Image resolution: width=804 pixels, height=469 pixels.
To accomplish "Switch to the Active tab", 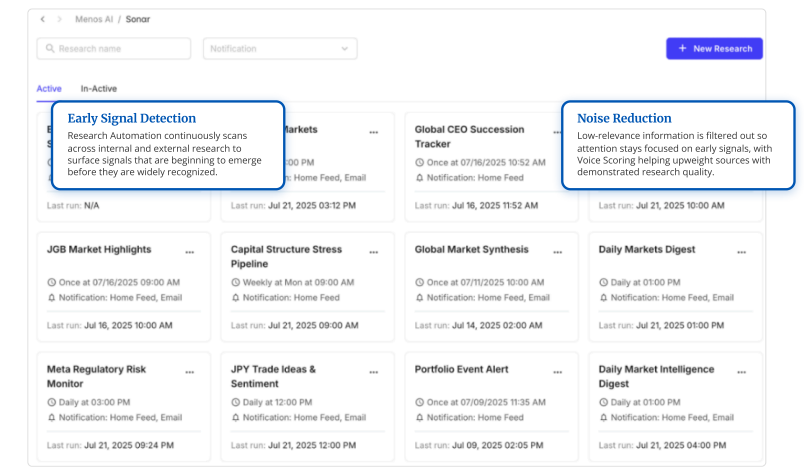I will [x=49, y=89].
